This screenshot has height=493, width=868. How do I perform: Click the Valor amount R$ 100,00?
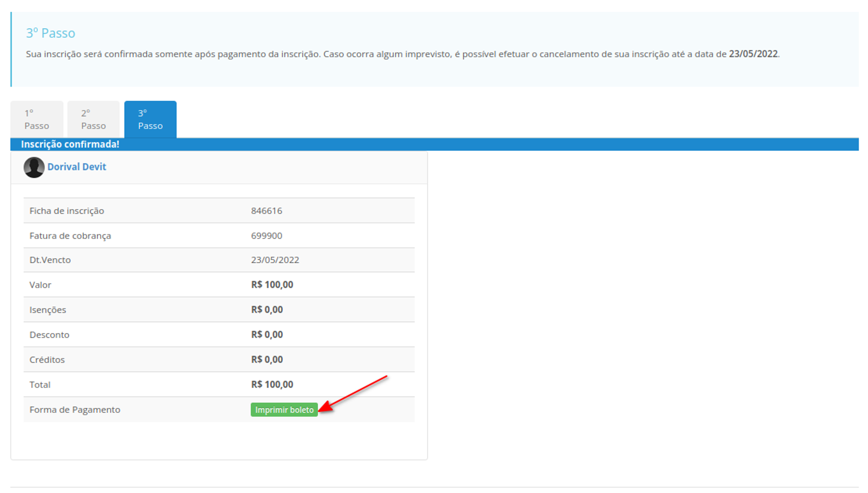pyautogui.click(x=272, y=285)
